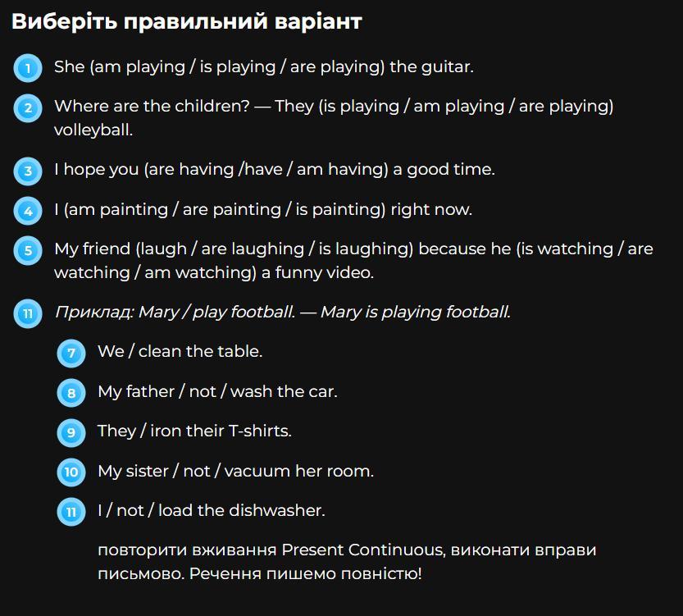Click the number 7 bullet badge
Viewport: 683px width, 616px height.
coord(71,353)
